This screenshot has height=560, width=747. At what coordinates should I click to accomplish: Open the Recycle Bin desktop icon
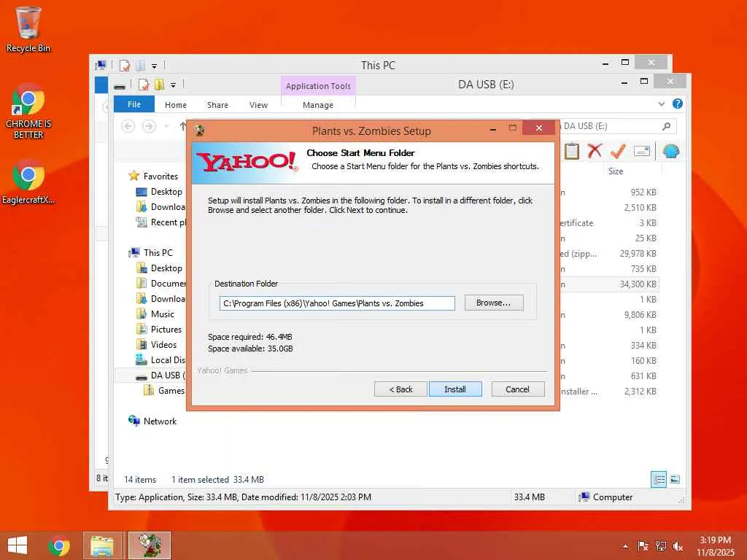coord(28,29)
